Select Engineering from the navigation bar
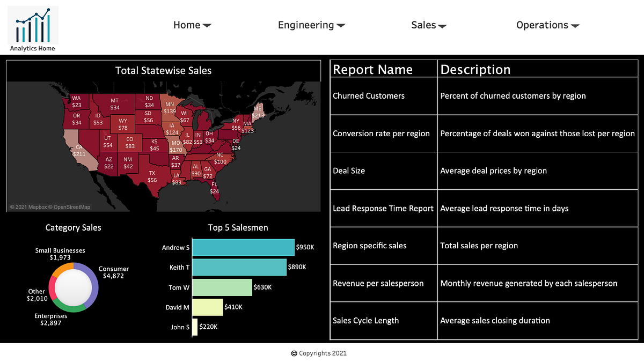Screen dimensions: 644x362 click(x=305, y=25)
